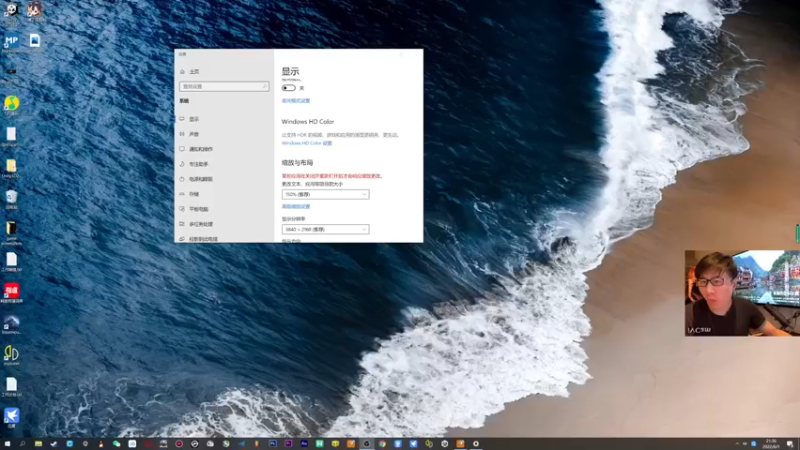This screenshot has height=450, width=800.
Task: Open Google Chrome from the taskbar
Action: [x=382, y=444]
